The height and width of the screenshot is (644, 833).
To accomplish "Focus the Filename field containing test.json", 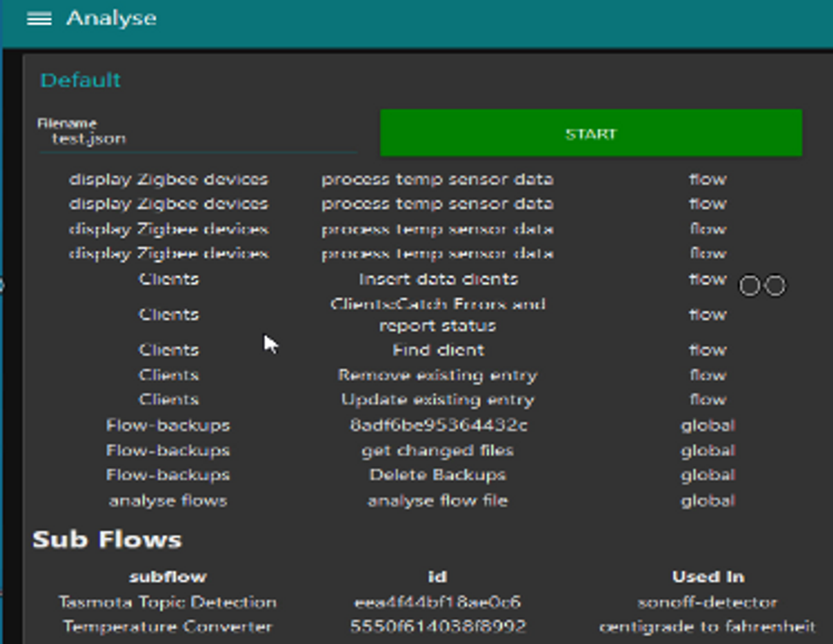I will [x=198, y=139].
